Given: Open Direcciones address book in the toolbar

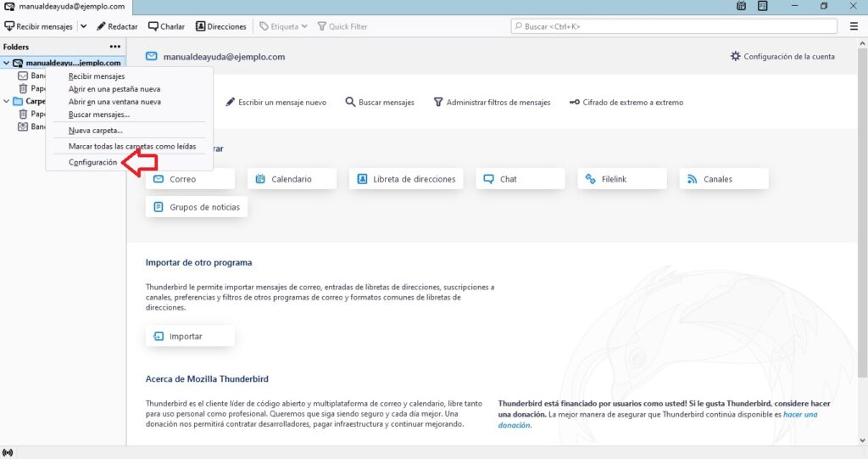Looking at the screenshot, I should [x=221, y=26].
